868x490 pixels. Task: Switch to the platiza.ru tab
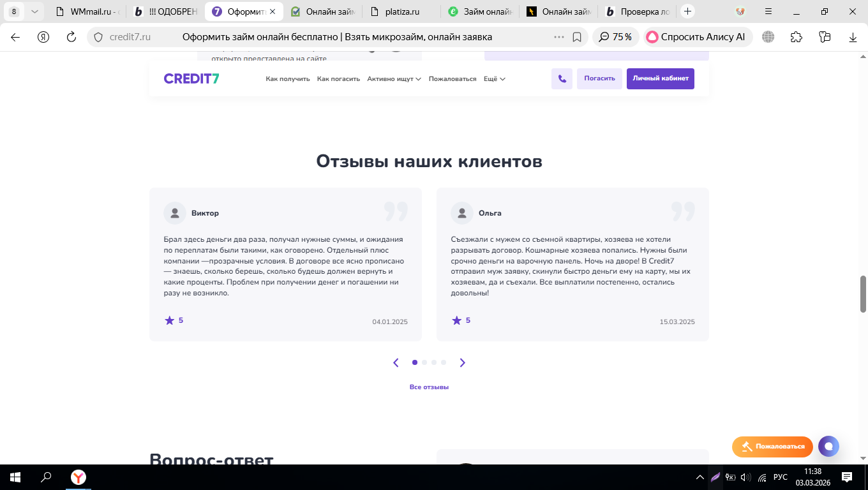point(400,11)
